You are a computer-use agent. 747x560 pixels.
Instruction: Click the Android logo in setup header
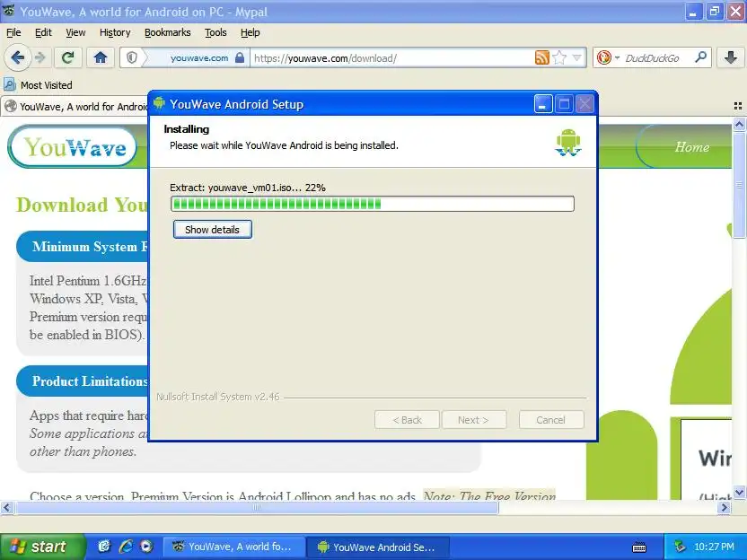568,142
